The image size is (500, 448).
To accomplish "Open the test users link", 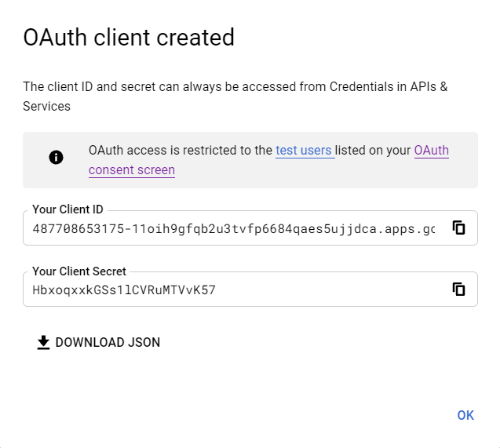I will click(x=304, y=150).
